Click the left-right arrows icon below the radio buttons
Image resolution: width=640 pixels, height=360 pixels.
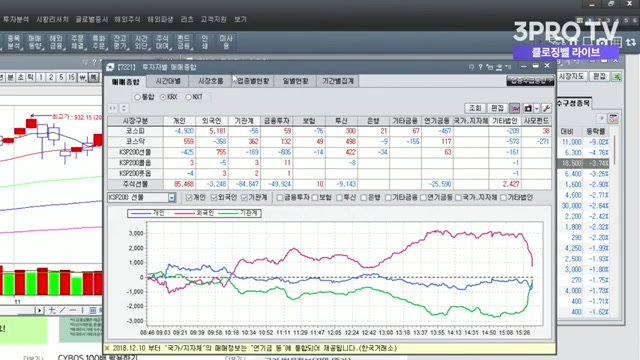tap(113, 108)
